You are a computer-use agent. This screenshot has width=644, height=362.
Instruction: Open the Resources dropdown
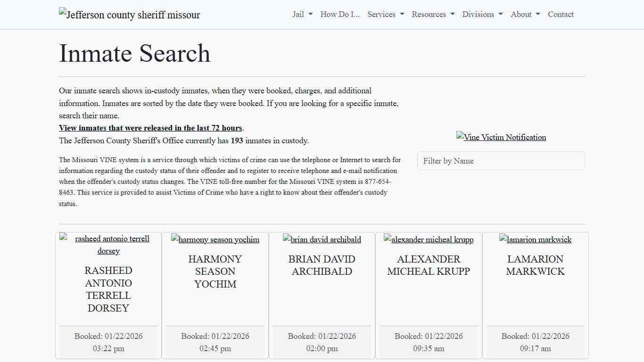[x=432, y=14]
